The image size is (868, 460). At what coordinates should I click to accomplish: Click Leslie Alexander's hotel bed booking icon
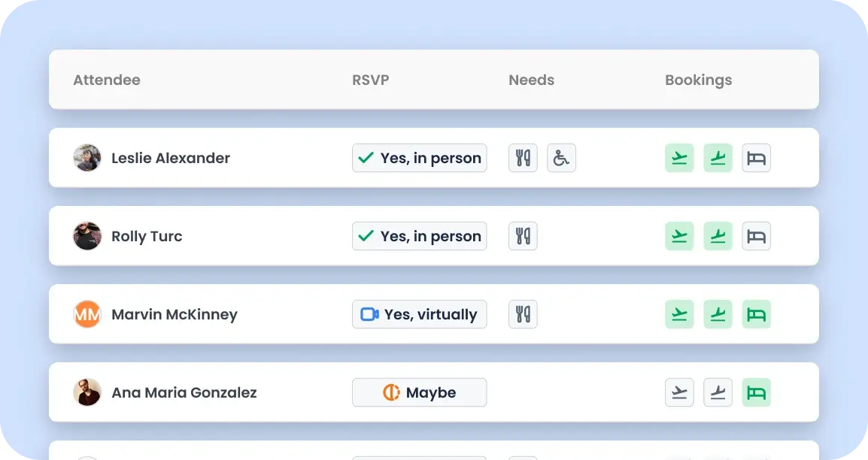coord(756,158)
